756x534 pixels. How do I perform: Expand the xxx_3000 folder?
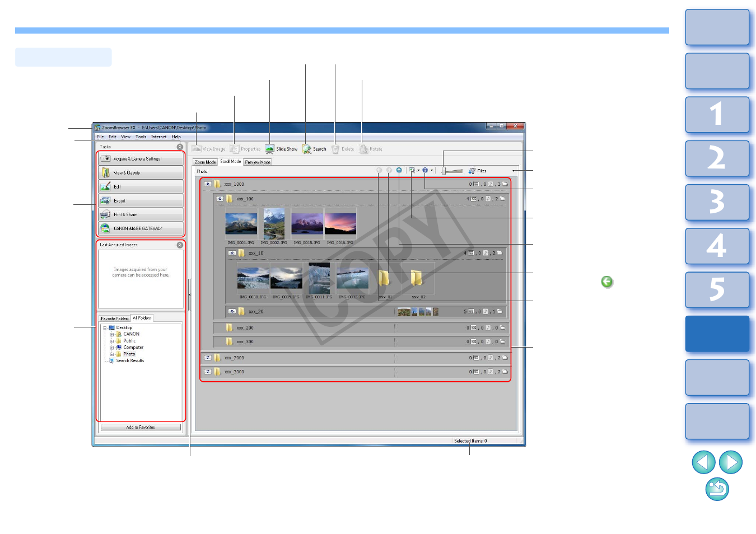point(208,372)
